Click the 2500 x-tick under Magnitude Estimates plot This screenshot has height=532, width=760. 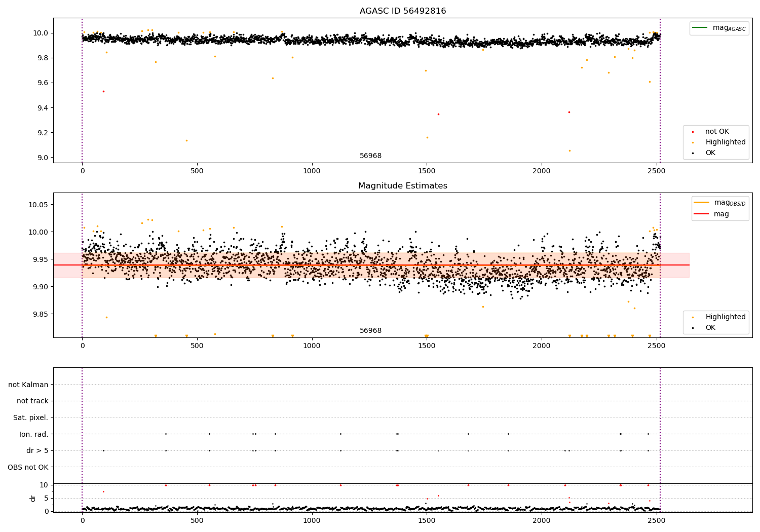point(657,346)
